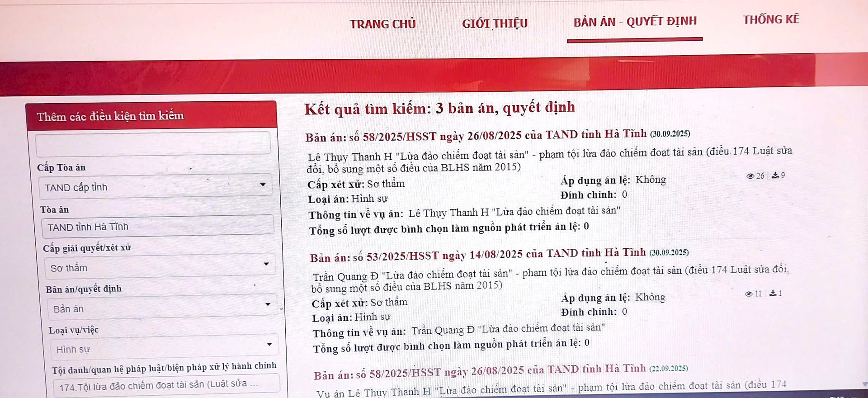Open the GIỚI THIỆU menu item
This screenshot has height=398, width=868.
click(495, 23)
